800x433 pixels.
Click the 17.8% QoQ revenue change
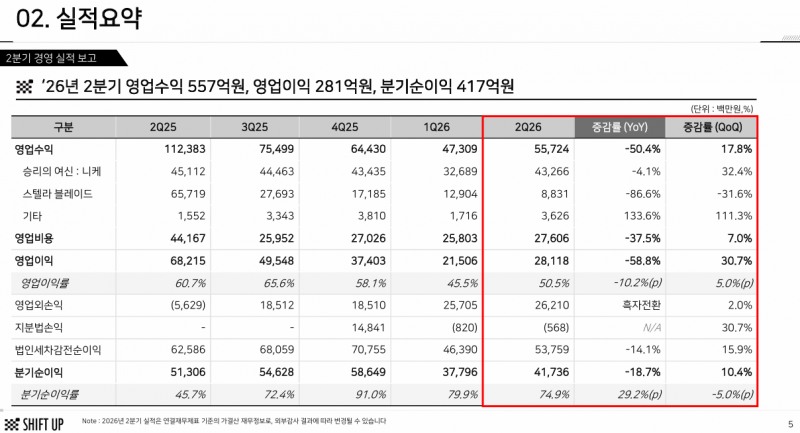(x=736, y=149)
